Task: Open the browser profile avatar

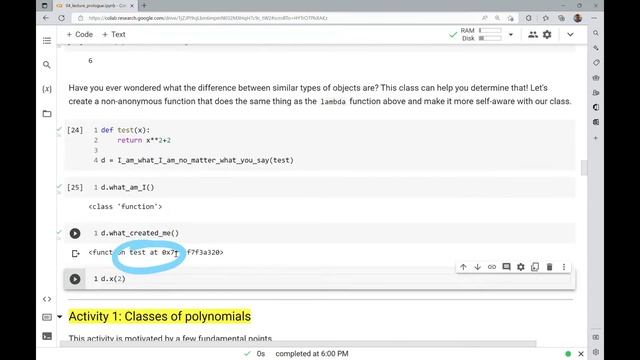Action: tap(578, 18)
